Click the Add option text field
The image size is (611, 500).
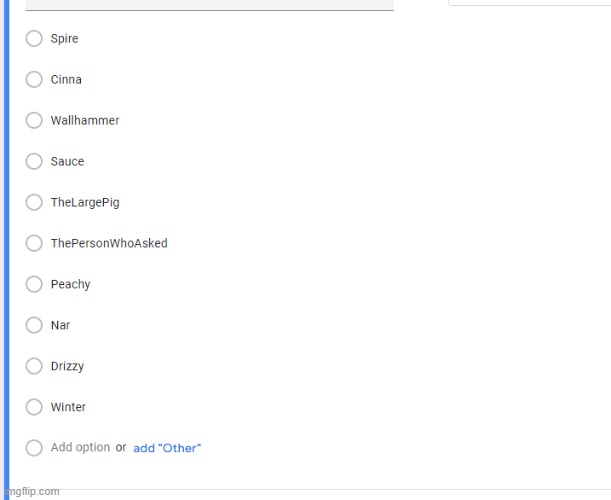coord(80,448)
